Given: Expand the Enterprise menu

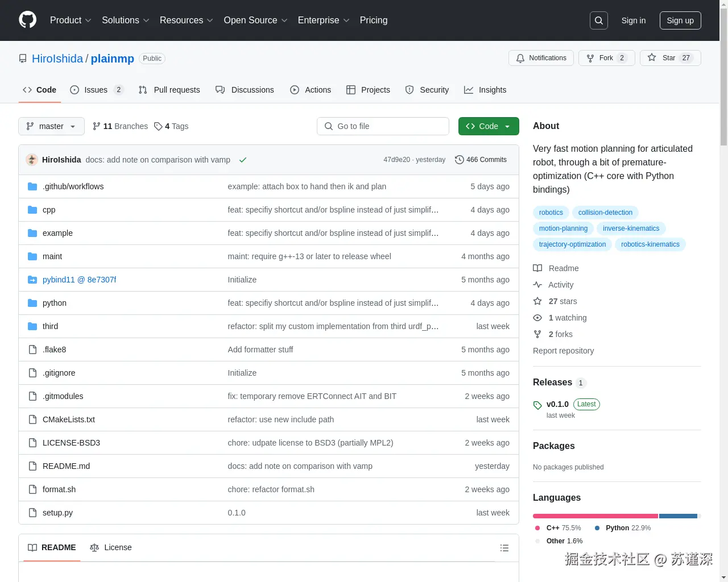Looking at the screenshot, I should [x=324, y=20].
